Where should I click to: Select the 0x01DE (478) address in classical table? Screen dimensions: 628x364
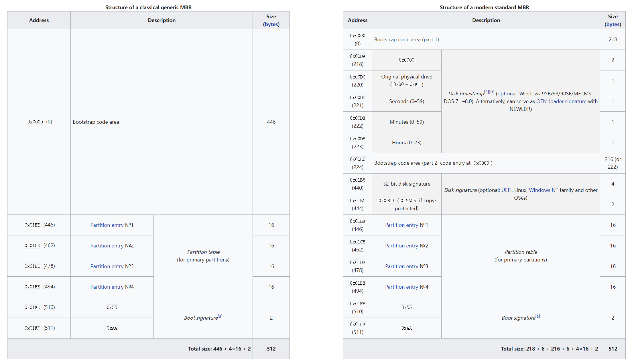(x=39, y=266)
